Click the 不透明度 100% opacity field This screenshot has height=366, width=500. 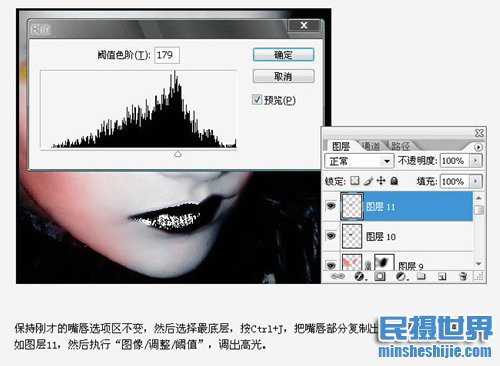point(455,161)
